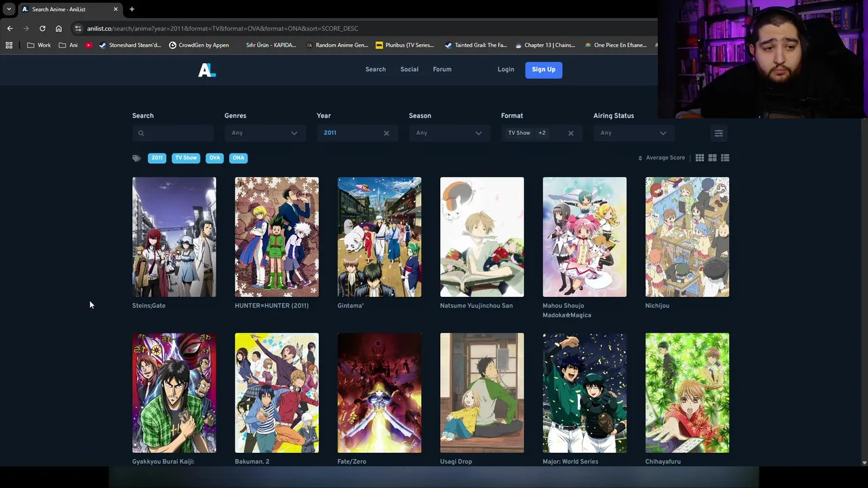The width and height of the screenshot is (868, 488).
Task: Open the Gintama' cover image
Action: (x=379, y=237)
